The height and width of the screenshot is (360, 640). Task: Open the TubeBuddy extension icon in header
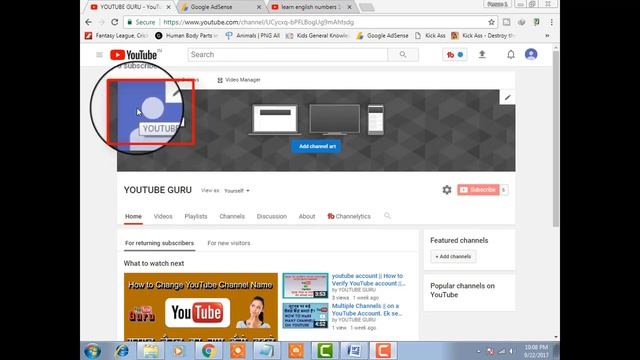(x=455, y=55)
